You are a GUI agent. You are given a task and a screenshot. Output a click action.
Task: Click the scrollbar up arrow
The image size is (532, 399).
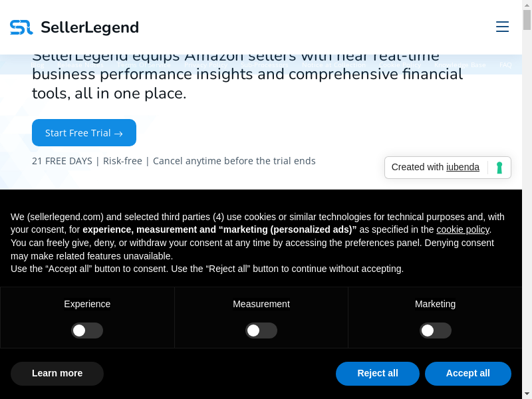click(x=527, y=4)
